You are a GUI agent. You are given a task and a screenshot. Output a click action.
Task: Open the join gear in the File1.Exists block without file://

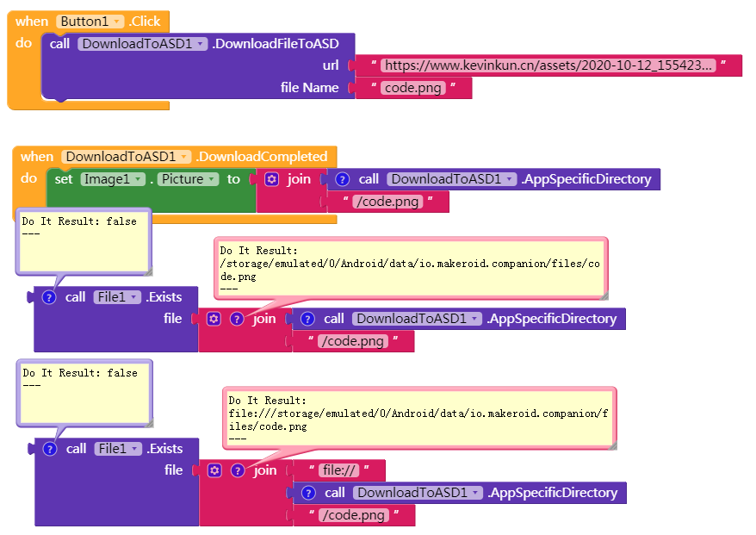[x=214, y=319]
